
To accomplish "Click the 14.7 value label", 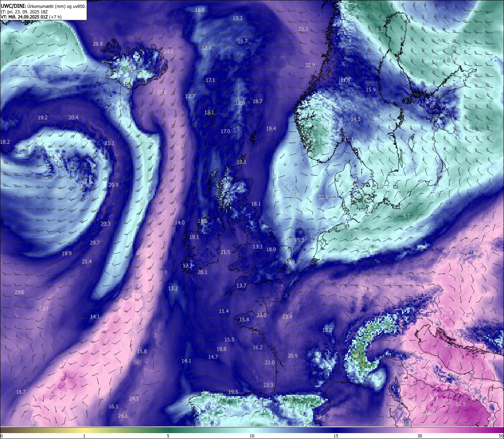I will pos(213,357).
